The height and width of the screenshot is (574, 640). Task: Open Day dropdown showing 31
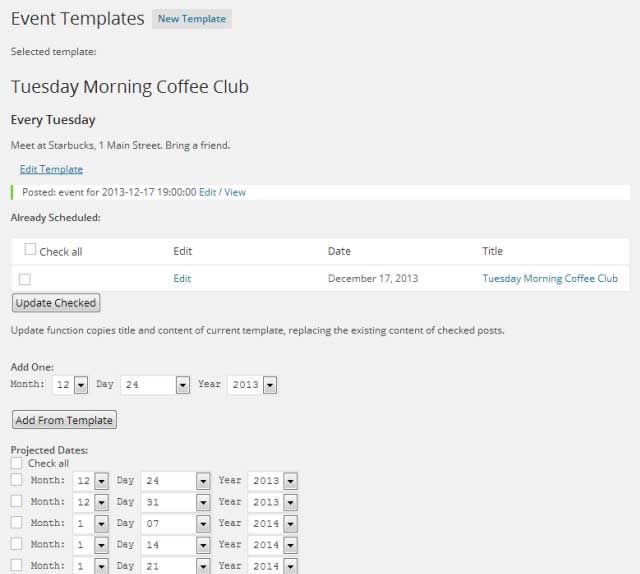pos(176,502)
